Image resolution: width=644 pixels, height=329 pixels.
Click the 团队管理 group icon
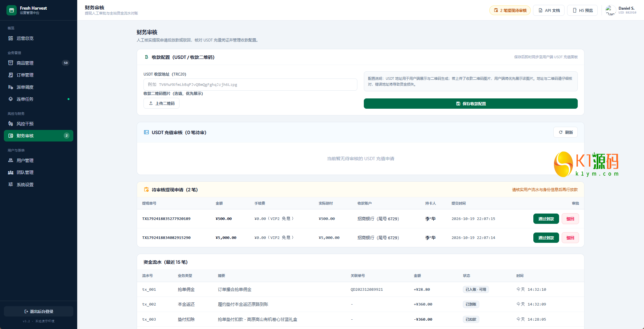coord(11,172)
